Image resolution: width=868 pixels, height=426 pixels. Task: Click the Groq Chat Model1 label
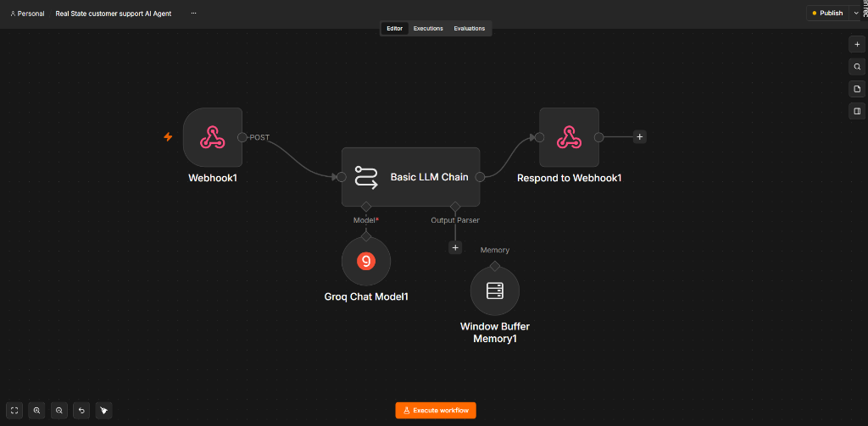[366, 297]
